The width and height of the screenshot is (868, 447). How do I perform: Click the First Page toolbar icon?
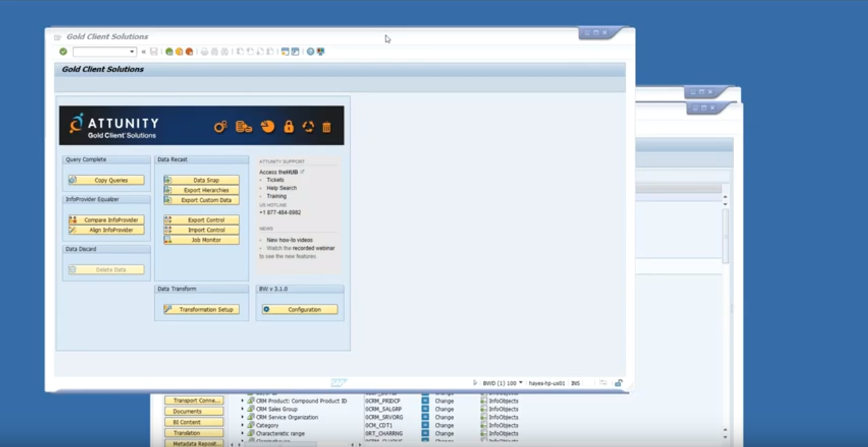[240, 52]
